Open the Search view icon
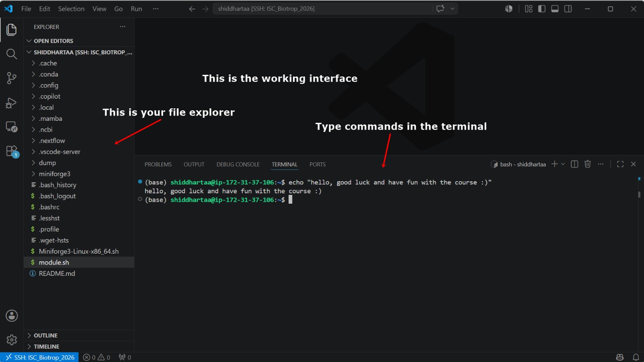 (12, 54)
